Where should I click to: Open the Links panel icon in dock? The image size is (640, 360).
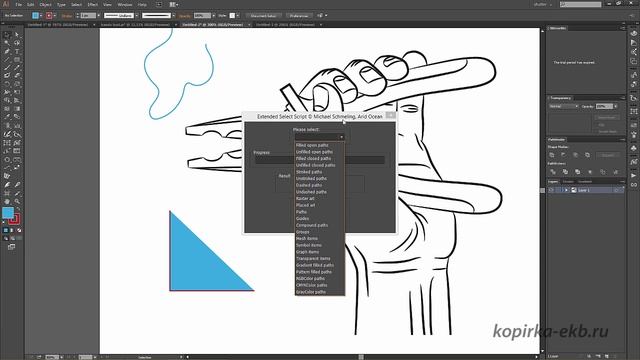[633, 185]
